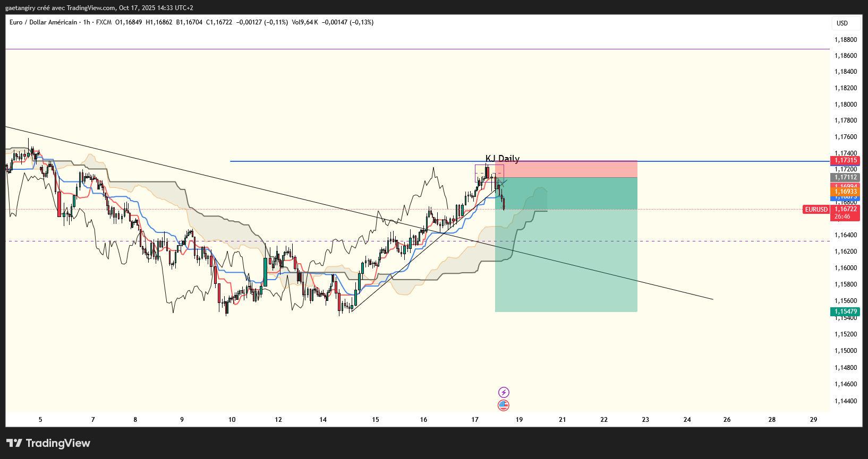Click the gray 1,17112 price label
868x459 pixels.
pyautogui.click(x=845, y=177)
